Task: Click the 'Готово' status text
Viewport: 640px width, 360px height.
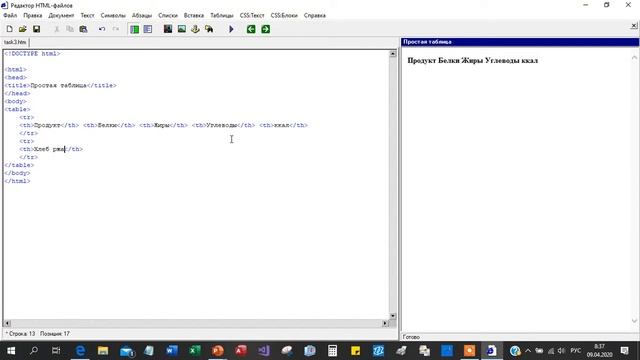Action: pyautogui.click(x=411, y=337)
